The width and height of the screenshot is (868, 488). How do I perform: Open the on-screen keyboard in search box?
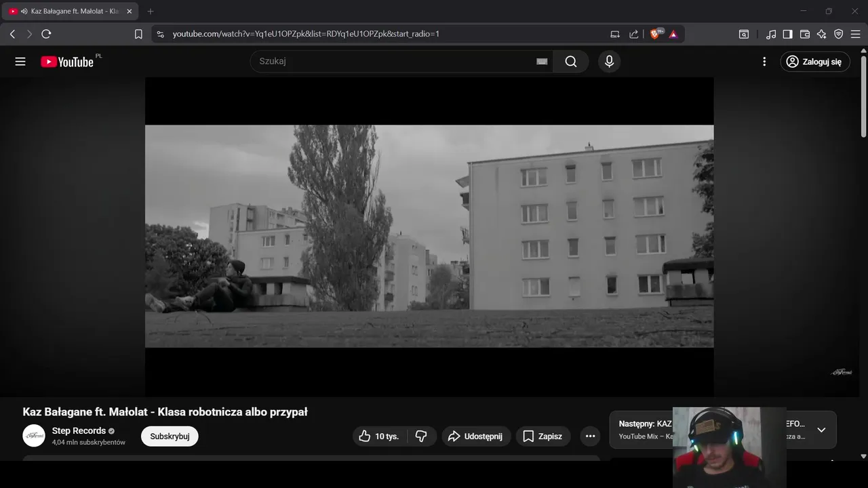542,62
